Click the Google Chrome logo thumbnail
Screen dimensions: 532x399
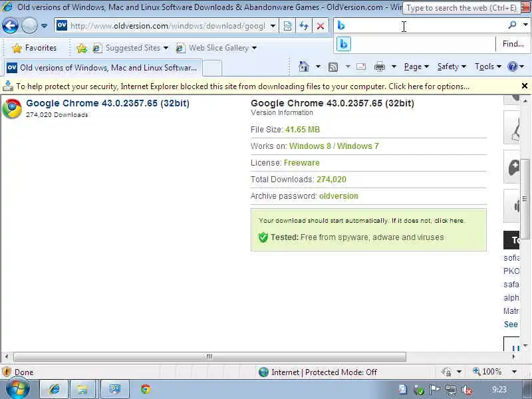(12, 108)
